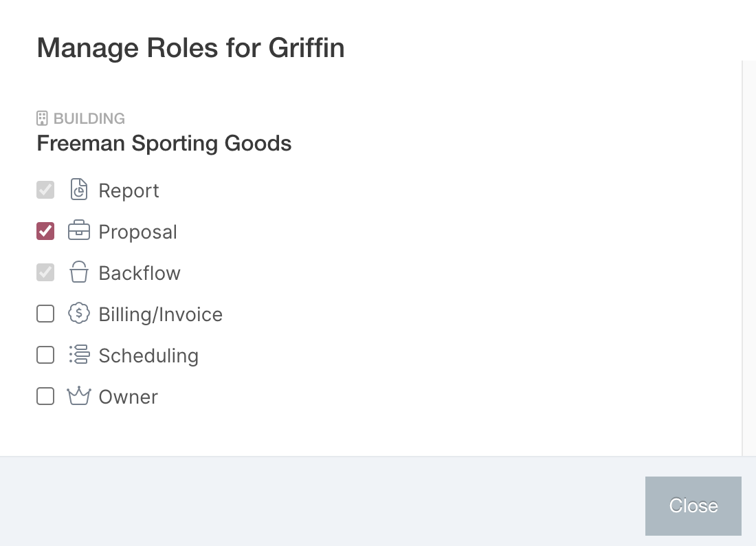756x546 pixels.
Task: Click the Scheduling list icon
Action: 79,355
